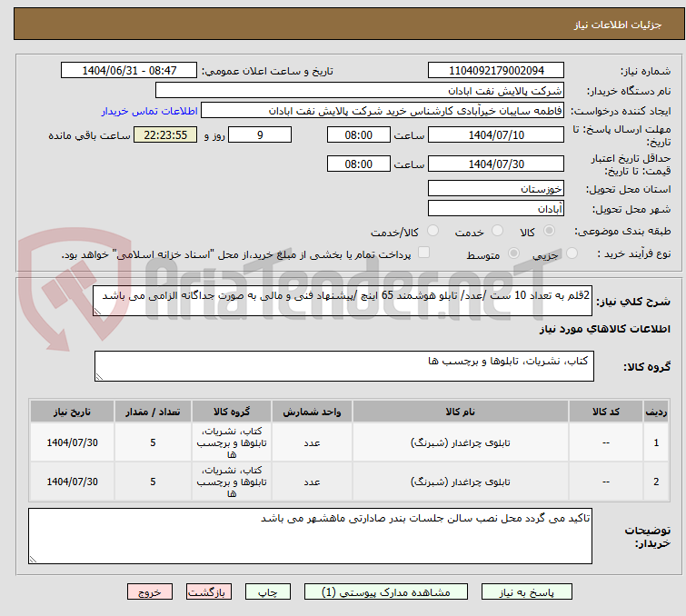Select the 'خدمت' radio button
The height and width of the screenshot is (616, 686).
click(497, 230)
